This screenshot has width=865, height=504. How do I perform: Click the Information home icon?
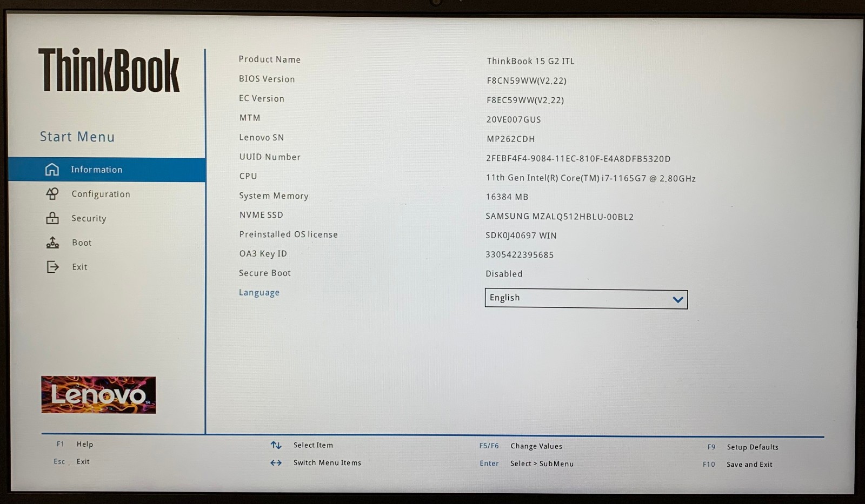(52, 170)
